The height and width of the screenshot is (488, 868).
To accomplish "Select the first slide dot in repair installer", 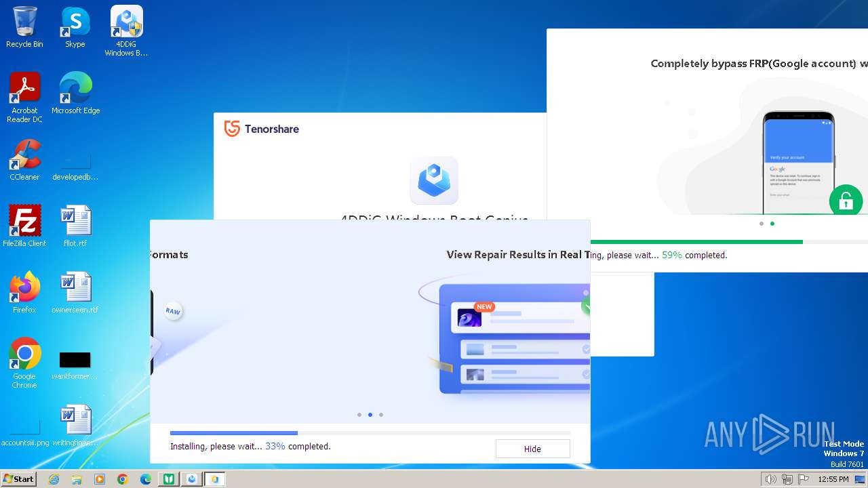I will coord(359,415).
